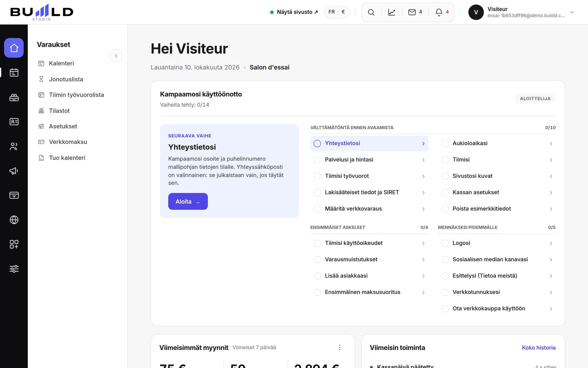
Task: Click the onboarding progress bar under Vaiheita tehty
Action: (x=358, y=116)
